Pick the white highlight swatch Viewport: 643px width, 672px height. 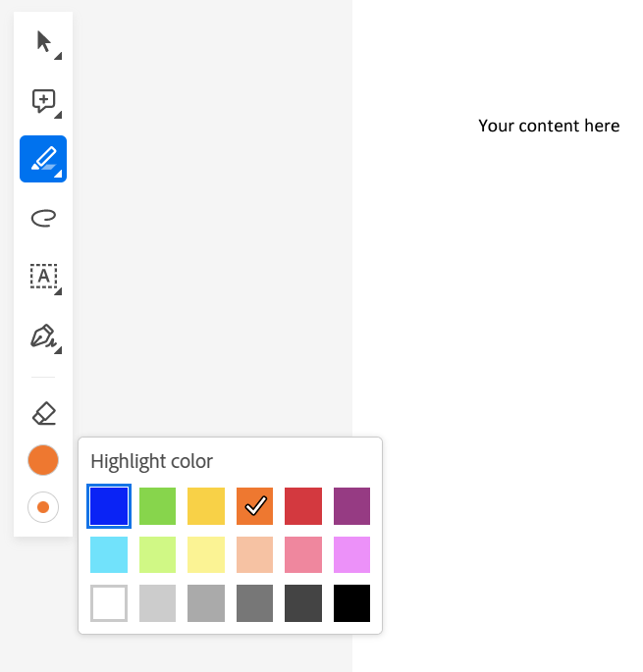pyautogui.click(x=108, y=603)
